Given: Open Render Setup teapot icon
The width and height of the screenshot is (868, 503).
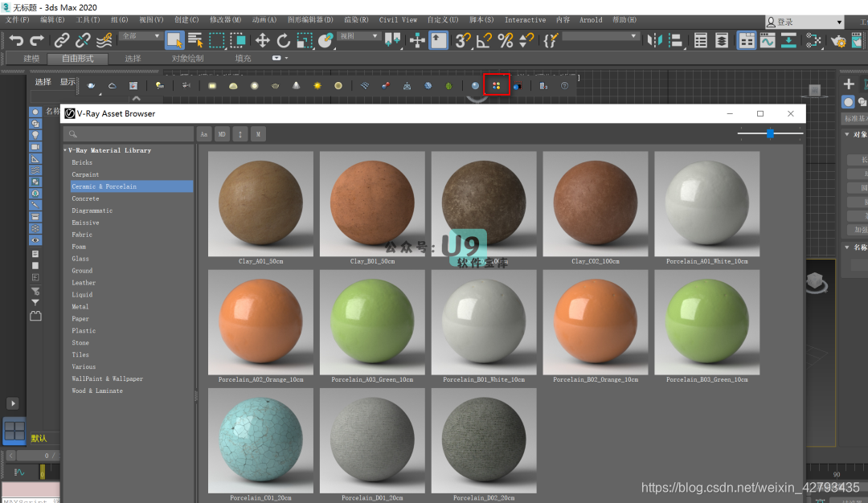Looking at the screenshot, I should click(x=838, y=41).
